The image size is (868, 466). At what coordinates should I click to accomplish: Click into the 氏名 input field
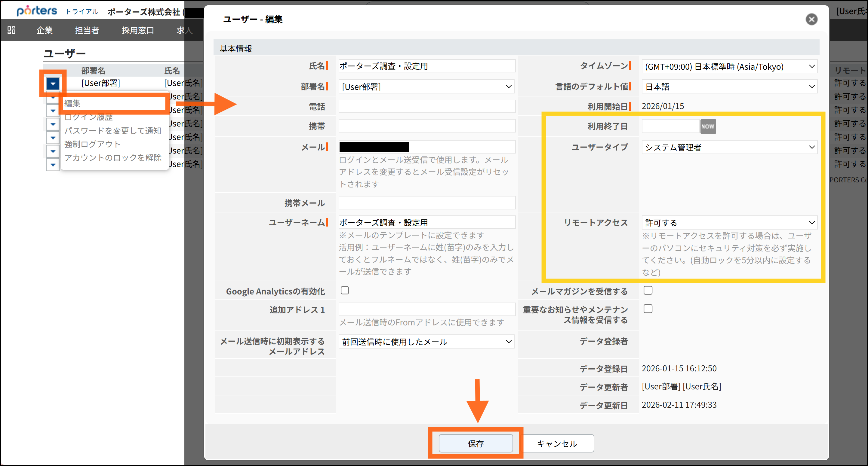pyautogui.click(x=427, y=66)
